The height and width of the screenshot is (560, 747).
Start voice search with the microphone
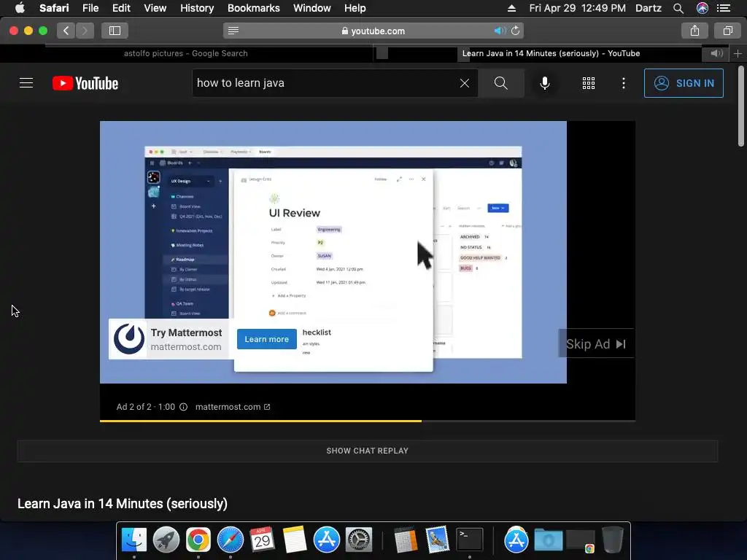[x=544, y=83]
